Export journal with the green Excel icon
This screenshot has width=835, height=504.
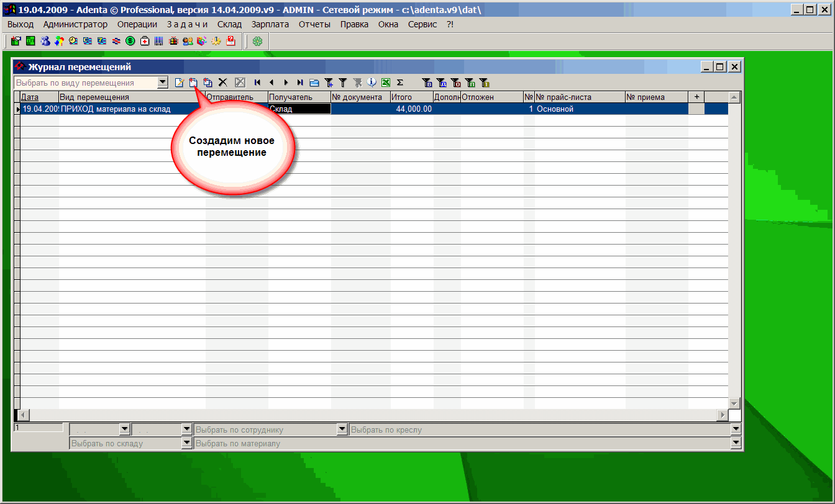coord(386,83)
